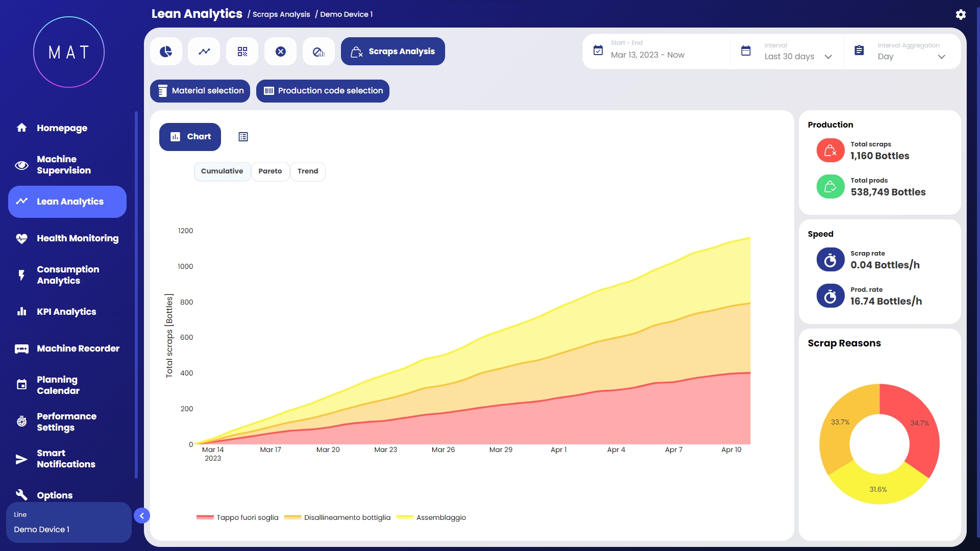Expand the Interval Last 30 days dropdown
This screenshot has height=551, width=980.
pos(798,56)
